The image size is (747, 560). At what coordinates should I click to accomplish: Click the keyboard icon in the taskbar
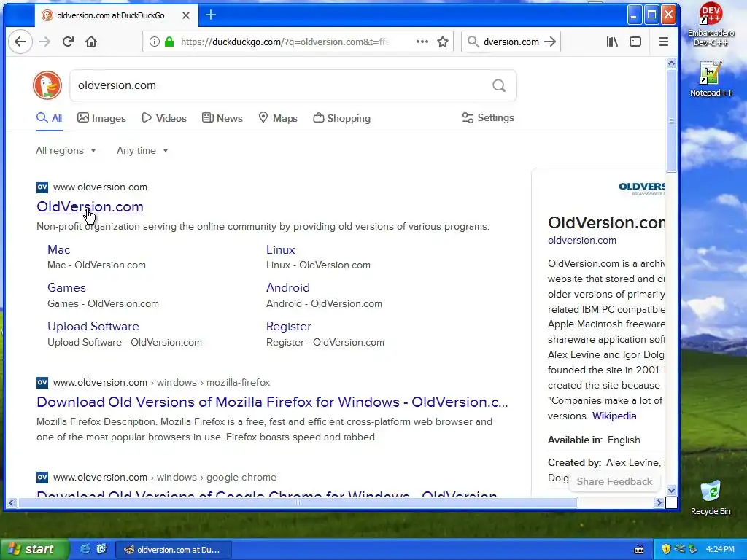coord(639,550)
